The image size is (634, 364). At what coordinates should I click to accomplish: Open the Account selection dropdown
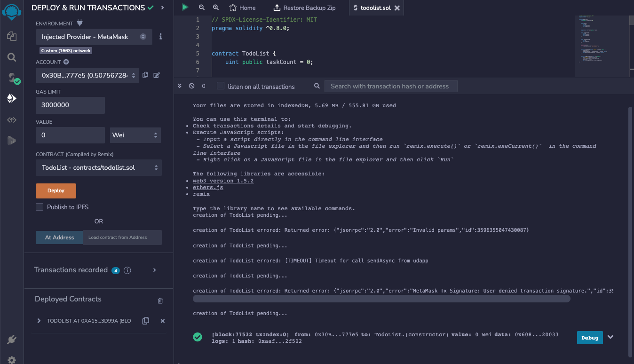(87, 75)
